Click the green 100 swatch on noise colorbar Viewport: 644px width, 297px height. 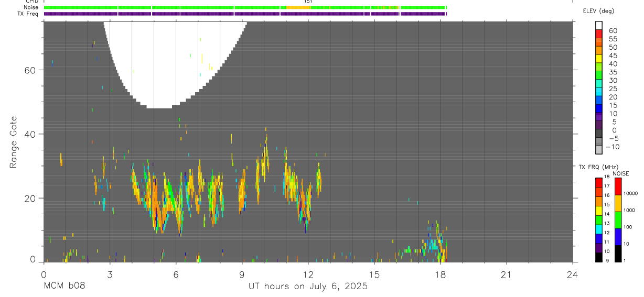618,220
